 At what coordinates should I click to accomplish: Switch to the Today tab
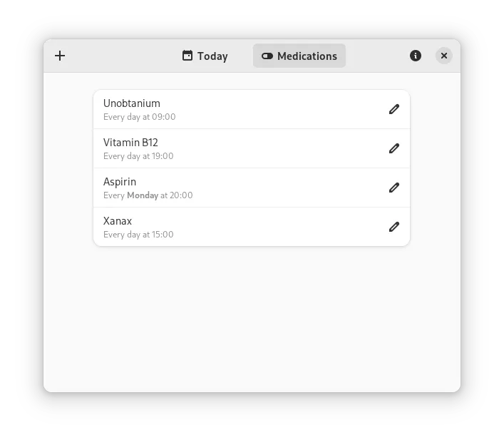[x=205, y=56]
